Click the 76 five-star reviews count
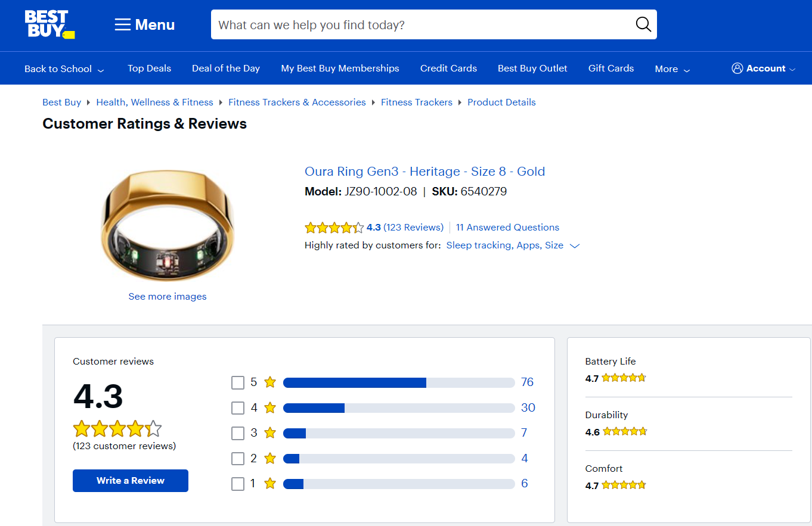This screenshot has width=812, height=526. pos(527,382)
